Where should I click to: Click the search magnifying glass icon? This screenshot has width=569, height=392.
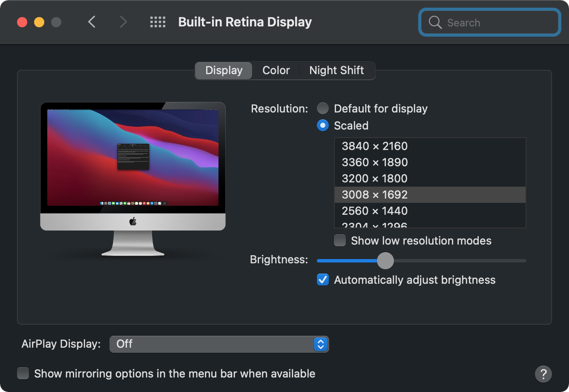coord(435,23)
